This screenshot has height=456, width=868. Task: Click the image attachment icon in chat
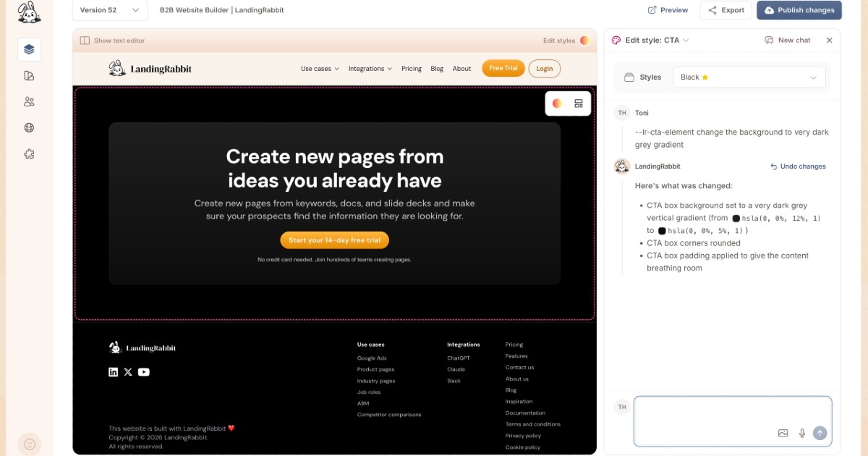coord(783,433)
